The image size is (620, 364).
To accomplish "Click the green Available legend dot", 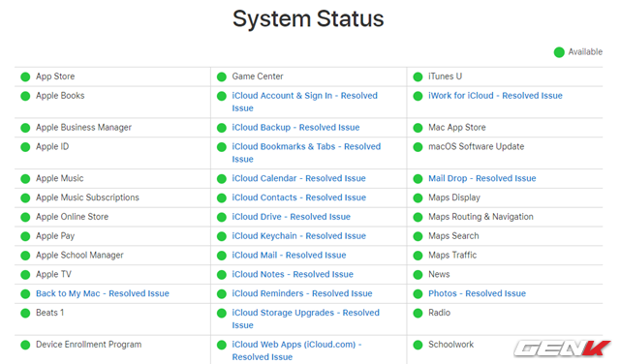I will click(x=559, y=52).
